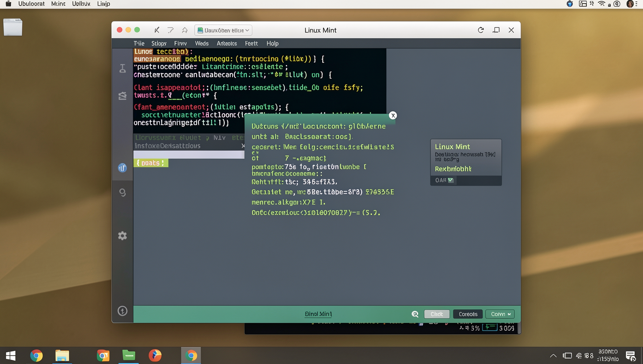Open the Fertt menu
The height and width of the screenshot is (364, 643).
click(x=251, y=43)
